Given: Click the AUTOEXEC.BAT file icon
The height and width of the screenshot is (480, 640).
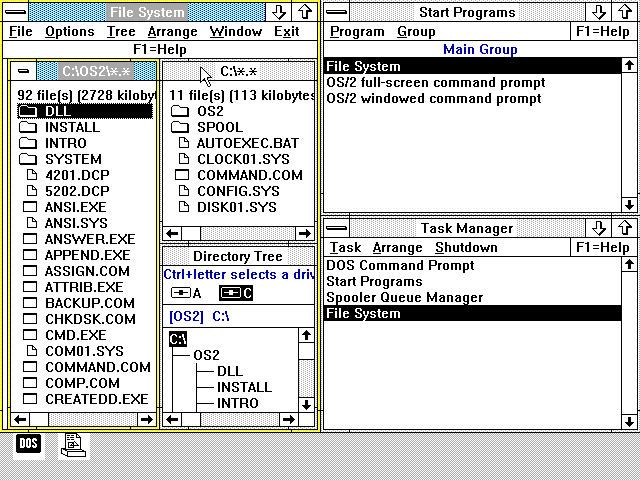Looking at the screenshot, I should click(x=184, y=143).
